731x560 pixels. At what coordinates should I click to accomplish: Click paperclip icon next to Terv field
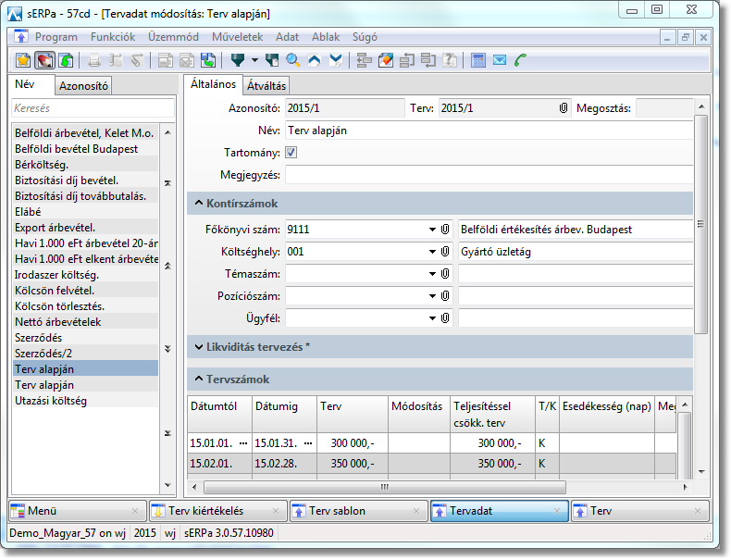point(563,108)
